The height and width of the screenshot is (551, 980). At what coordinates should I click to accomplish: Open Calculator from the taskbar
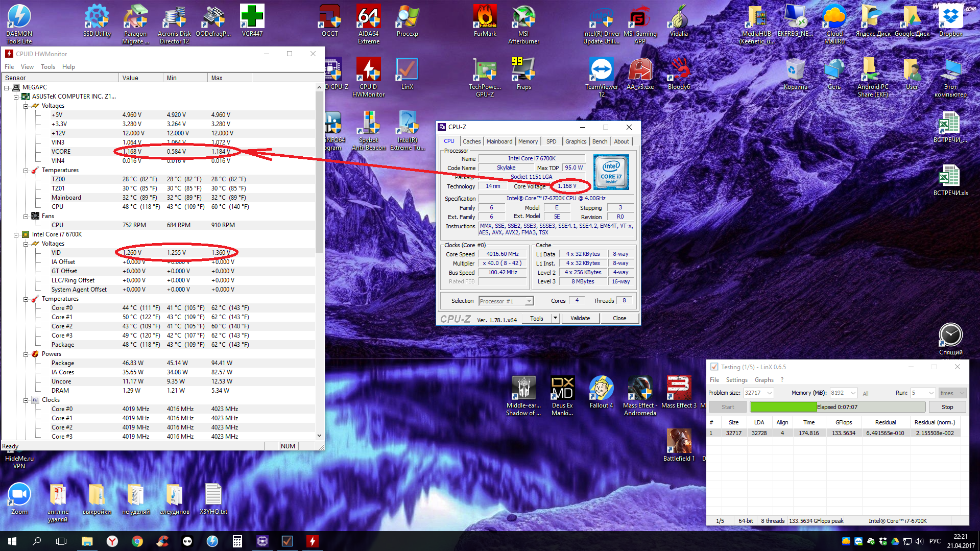click(237, 541)
